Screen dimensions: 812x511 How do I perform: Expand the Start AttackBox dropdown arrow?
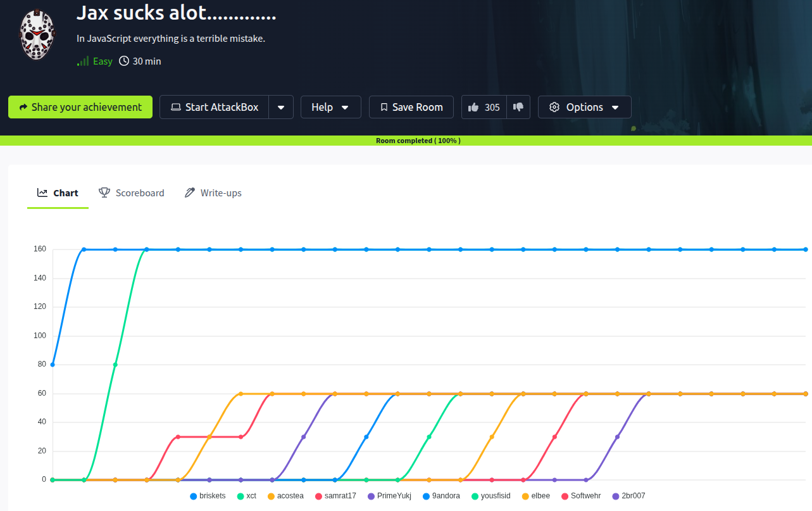click(x=281, y=108)
